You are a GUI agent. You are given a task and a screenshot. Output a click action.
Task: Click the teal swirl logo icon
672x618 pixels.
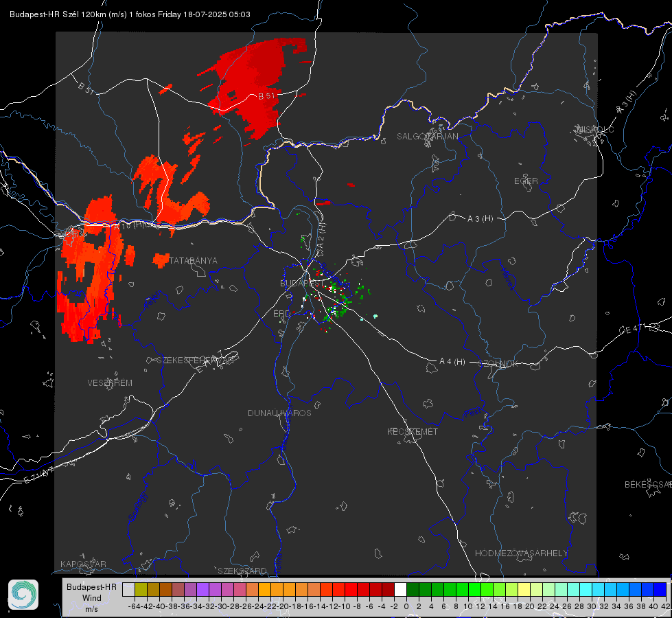point(23,595)
